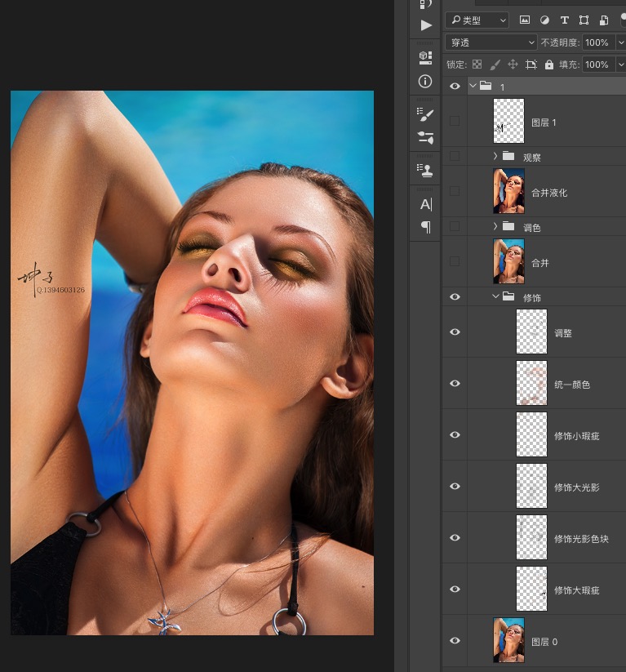Open the 类型 layer filter dropdown
Screen dimensions: 626x672
tap(477, 20)
